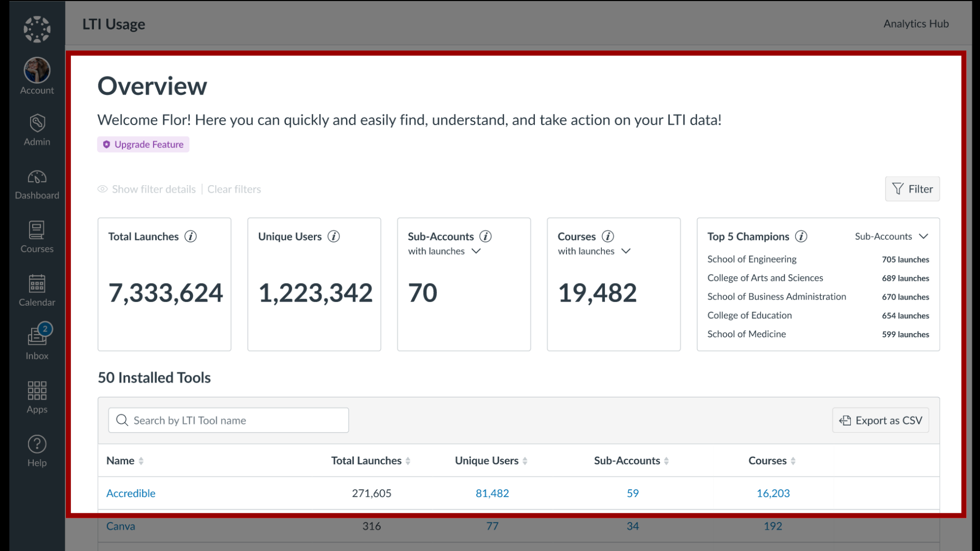This screenshot has width=980, height=551.
Task: Expand Courses with launches dropdown
Action: (x=626, y=251)
